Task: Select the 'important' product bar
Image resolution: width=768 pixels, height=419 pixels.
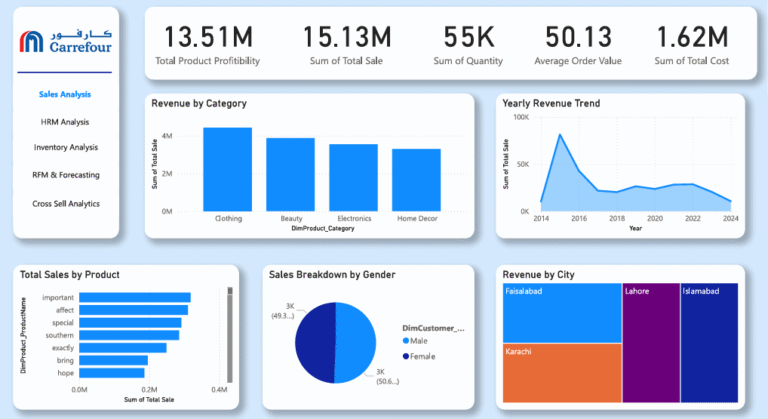Action: click(x=134, y=297)
